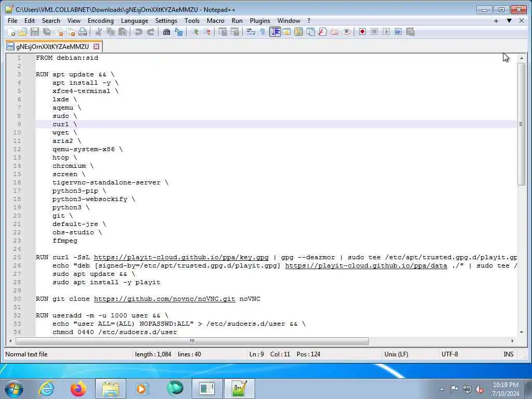Click the Save recorded macro icon
Viewport: 532px width, 399px height.
pyautogui.click(x=410, y=32)
